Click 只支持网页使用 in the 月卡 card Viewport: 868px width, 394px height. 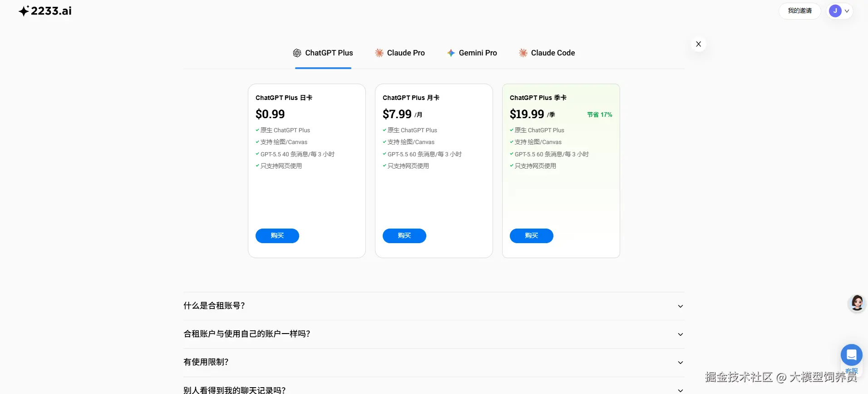(408, 166)
